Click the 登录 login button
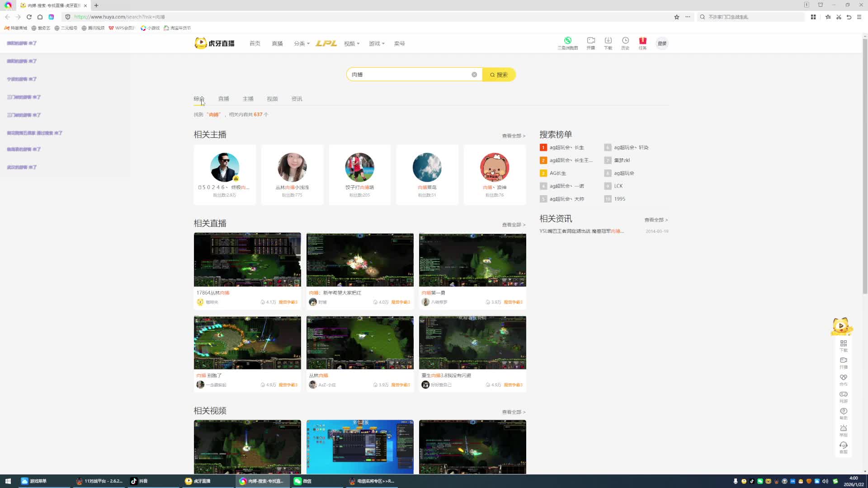 tap(662, 43)
